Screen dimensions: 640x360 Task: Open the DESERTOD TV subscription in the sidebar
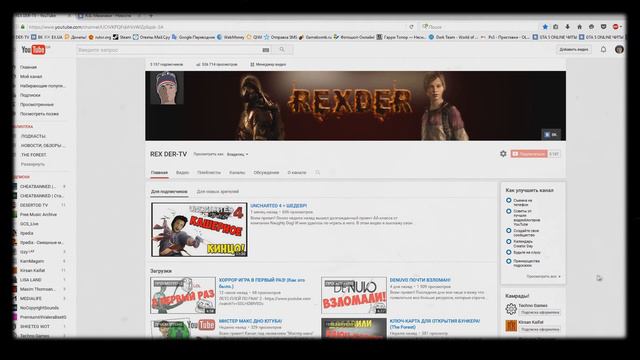[34, 205]
